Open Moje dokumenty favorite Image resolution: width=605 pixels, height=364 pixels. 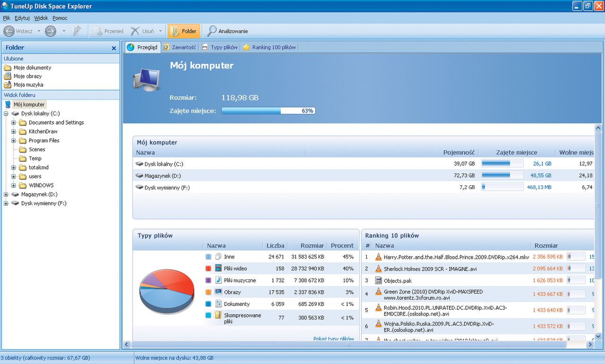coord(28,68)
